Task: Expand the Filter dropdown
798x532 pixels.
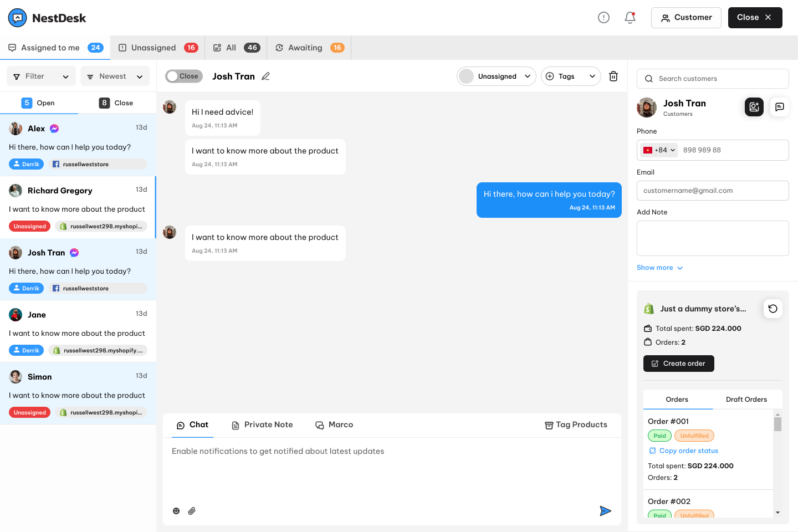Action: (41, 76)
